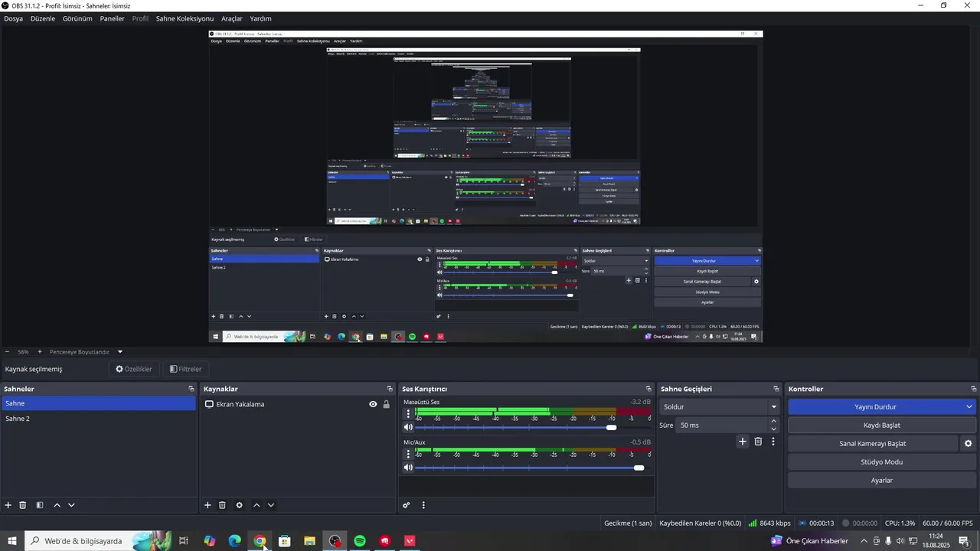Open Microsoft Edge from the taskbar

[235, 541]
